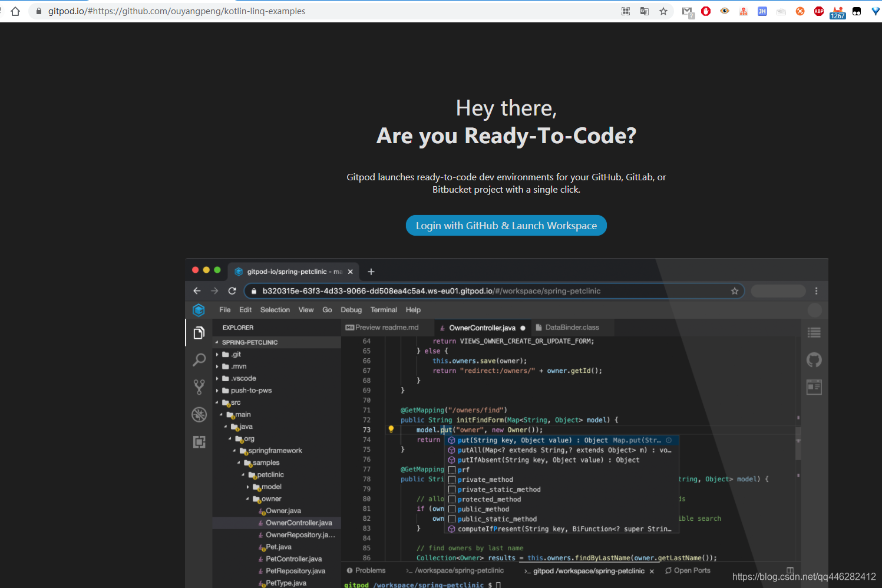Open the File menu in the IDE
The height and width of the screenshot is (588, 882).
225,310
